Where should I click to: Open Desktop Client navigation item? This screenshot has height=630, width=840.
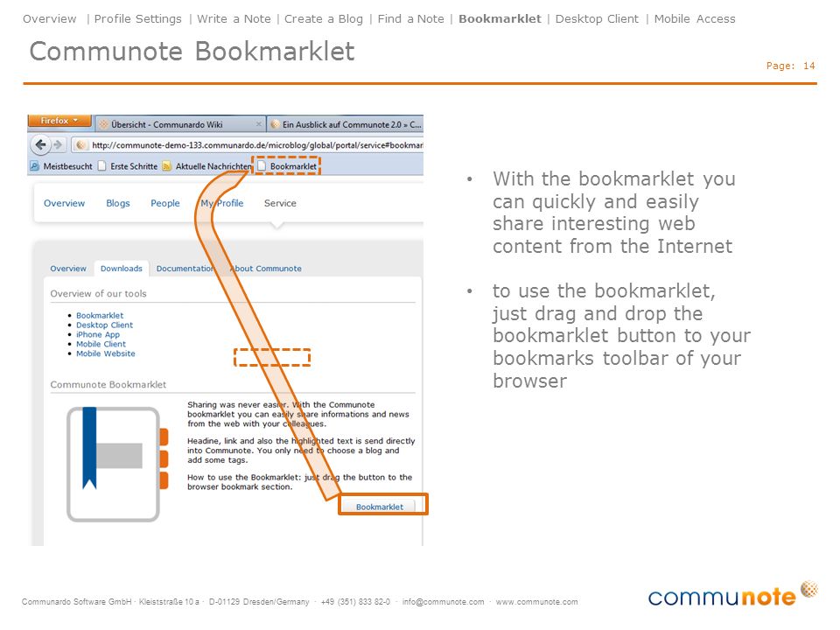pyautogui.click(x=597, y=18)
